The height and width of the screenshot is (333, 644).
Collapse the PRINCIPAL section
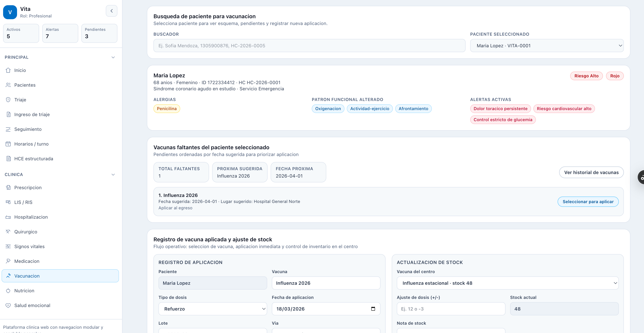[113, 58]
